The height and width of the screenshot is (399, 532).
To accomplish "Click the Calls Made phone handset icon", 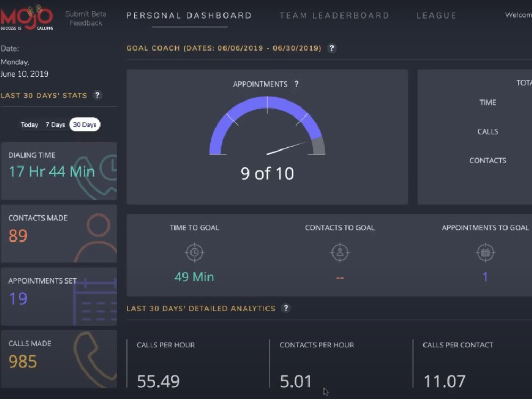I will pyautogui.click(x=96, y=360).
